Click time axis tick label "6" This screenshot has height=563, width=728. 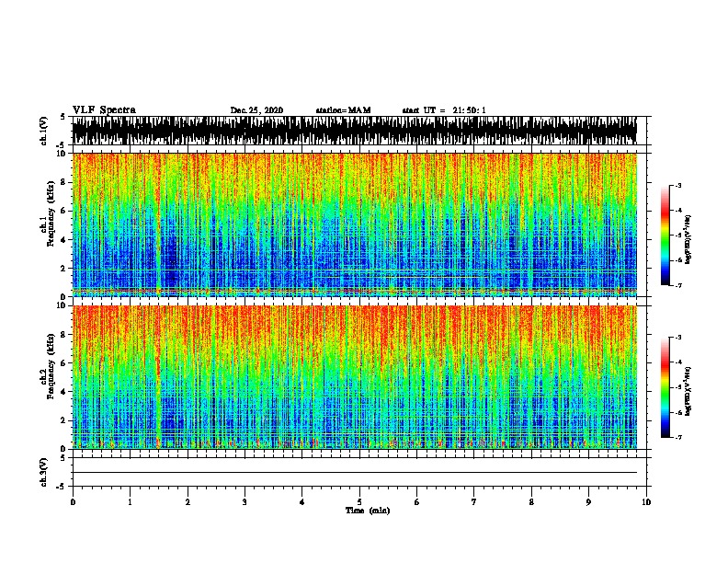coord(417,501)
